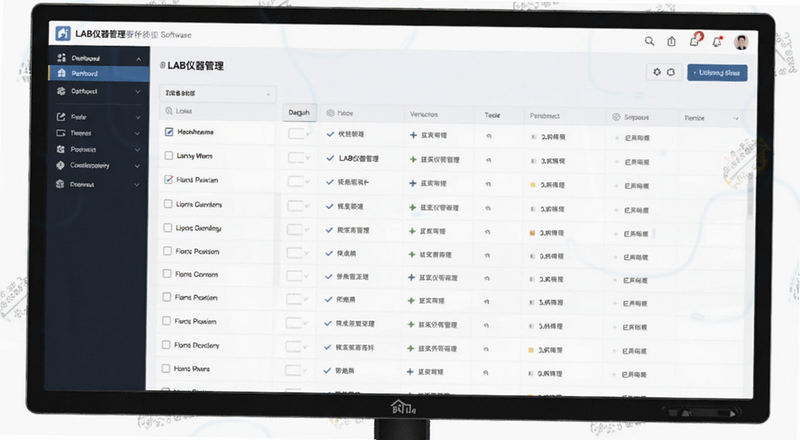Click the green plus icon in Lipoc Garnbray row
This screenshot has height=440, width=800.
pos(412,231)
